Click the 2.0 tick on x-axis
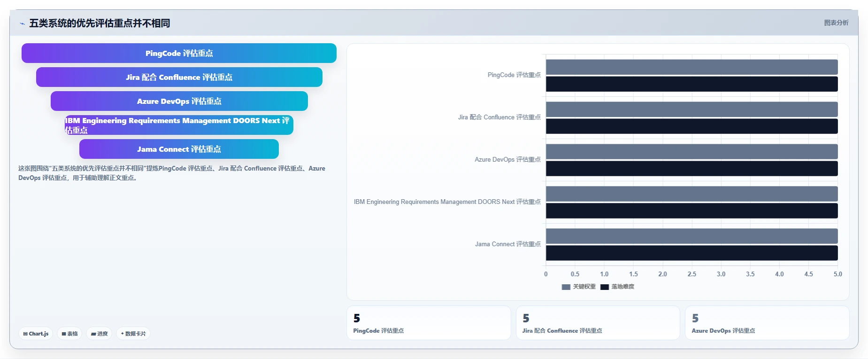The image size is (868, 359). click(x=662, y=274)
